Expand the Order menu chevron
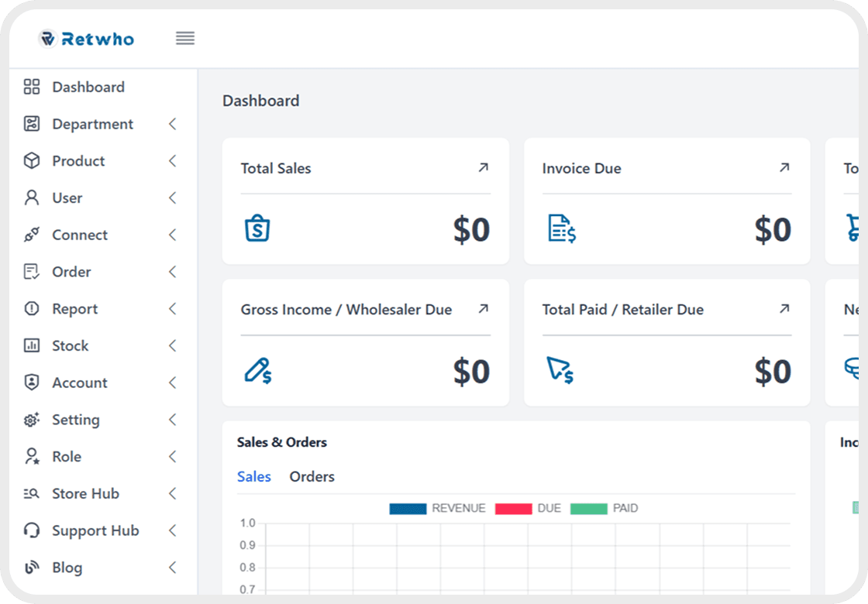This screenshot has height=604, width=868. pos(173,272)
